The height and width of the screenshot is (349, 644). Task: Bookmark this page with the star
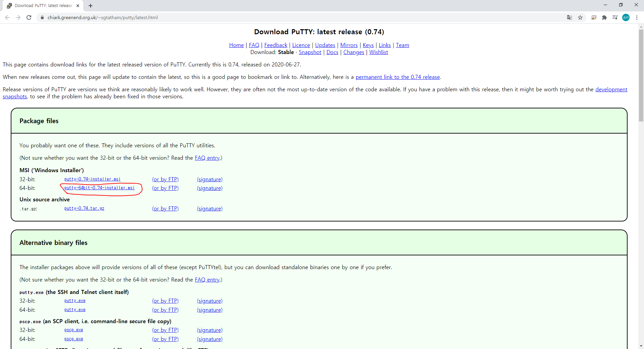point(580,17)
